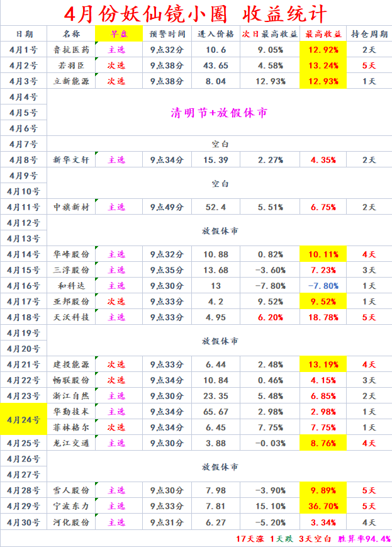Click stock name 立新能源
The image size is (392, 547).
71,81
